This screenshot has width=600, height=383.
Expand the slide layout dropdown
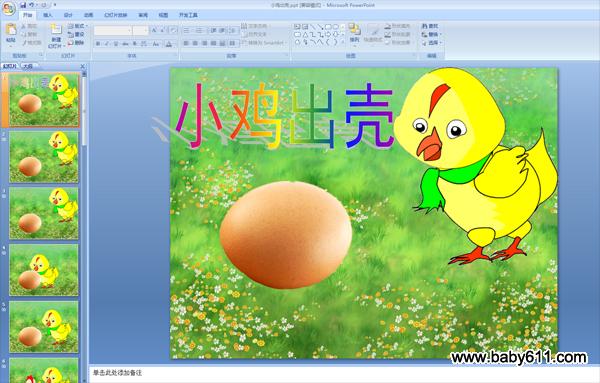77,26
